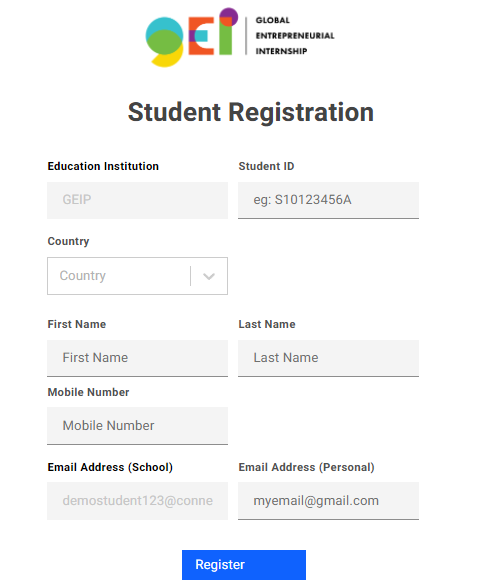Click the Mobile Number input field
This screenshot has height=587, width=480.
(137, 426)
